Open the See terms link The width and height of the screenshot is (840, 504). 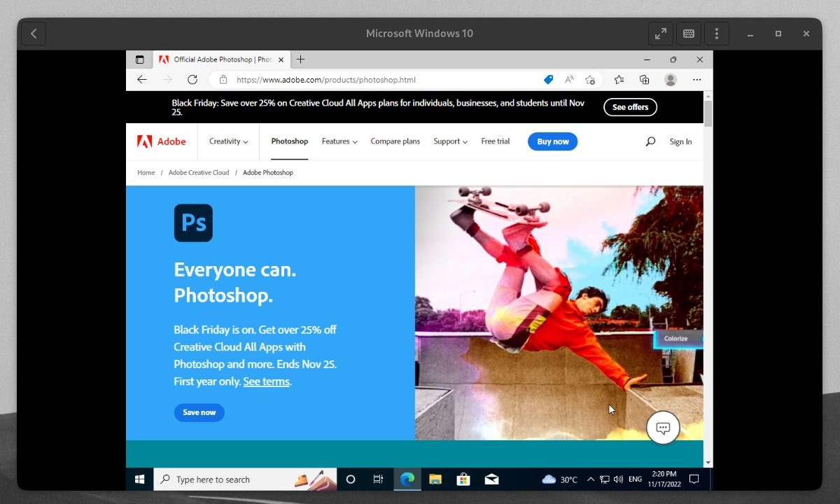click(x=266, y=381)
